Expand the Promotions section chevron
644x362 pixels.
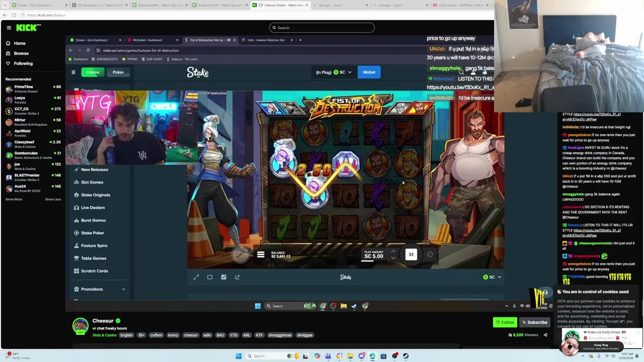pos(123,289)
